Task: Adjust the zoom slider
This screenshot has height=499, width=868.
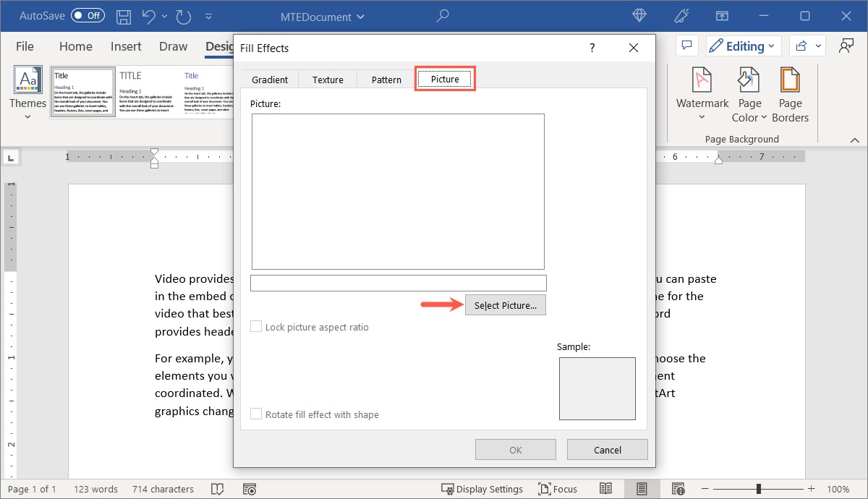Action: (x=758, y=488)
